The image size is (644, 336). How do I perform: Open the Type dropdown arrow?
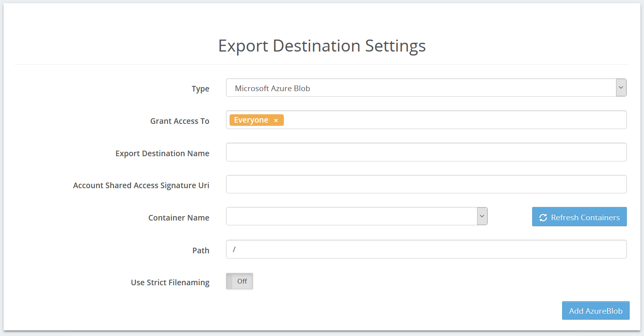(x=621, y=87)
